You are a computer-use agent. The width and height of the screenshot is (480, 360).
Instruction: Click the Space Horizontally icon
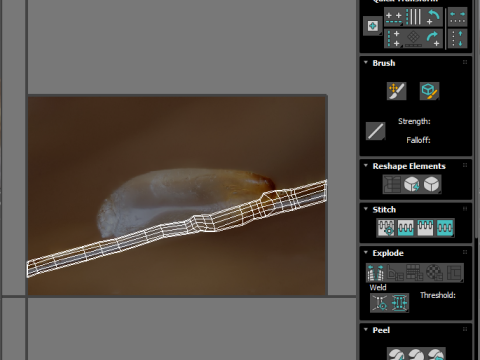(457, 17)
